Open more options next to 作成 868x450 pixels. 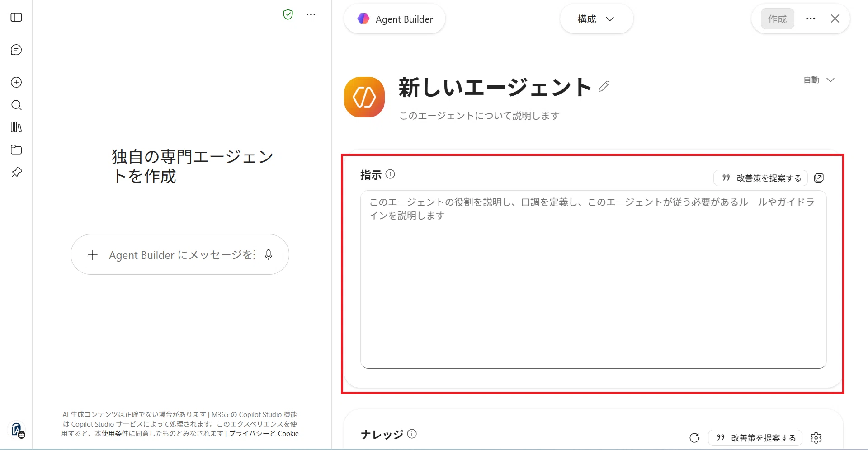coord(811,19)
